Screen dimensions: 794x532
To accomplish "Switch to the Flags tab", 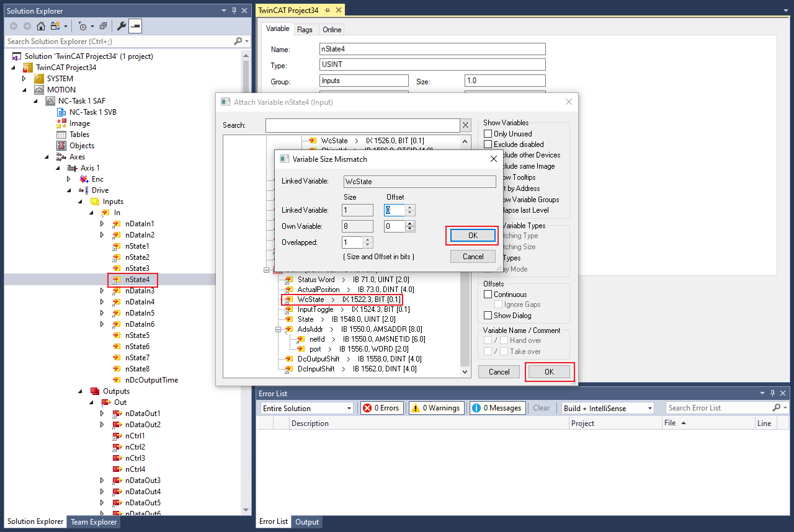I will pyautogui.click(x=305, y=30).
